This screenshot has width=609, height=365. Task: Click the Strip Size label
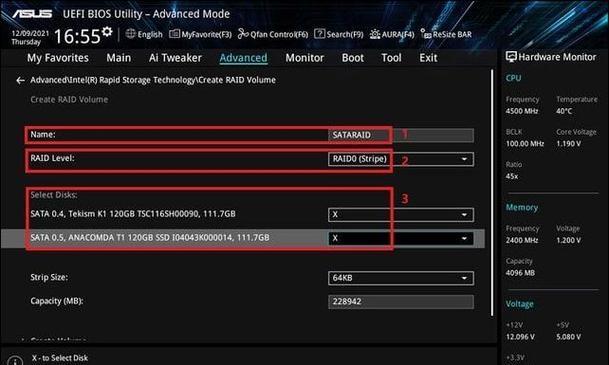[49, 277]
